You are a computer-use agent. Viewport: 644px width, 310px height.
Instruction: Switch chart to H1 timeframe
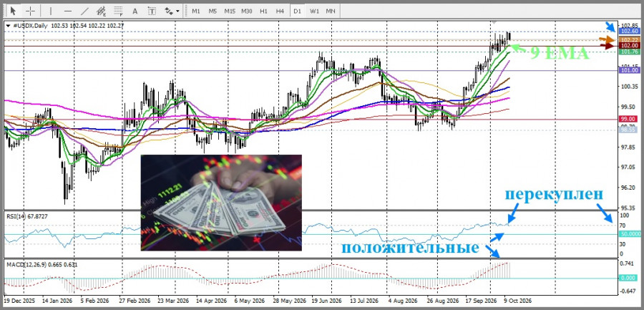(263, 11)
